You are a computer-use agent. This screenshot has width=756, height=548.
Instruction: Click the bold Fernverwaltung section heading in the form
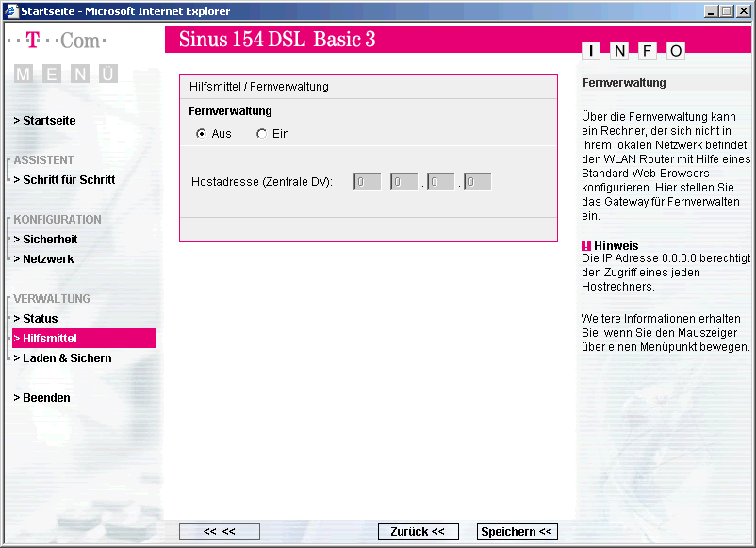click(x=230, y=111)
